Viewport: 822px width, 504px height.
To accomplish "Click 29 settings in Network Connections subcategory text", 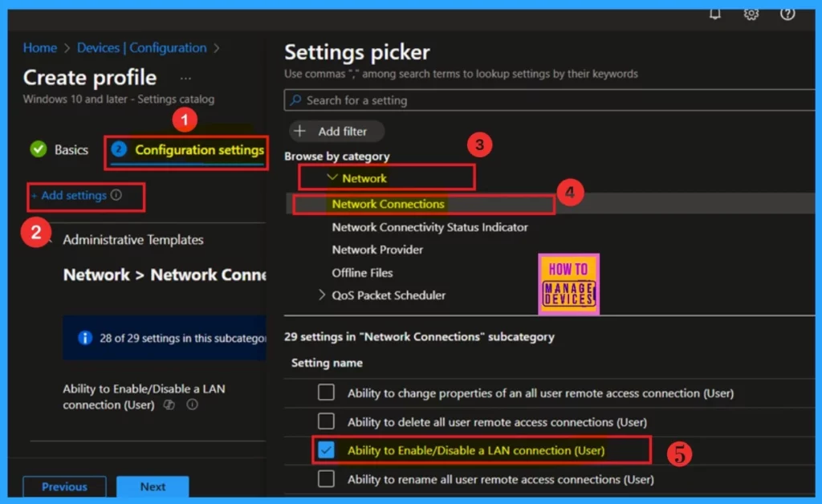I will point(419,336).
